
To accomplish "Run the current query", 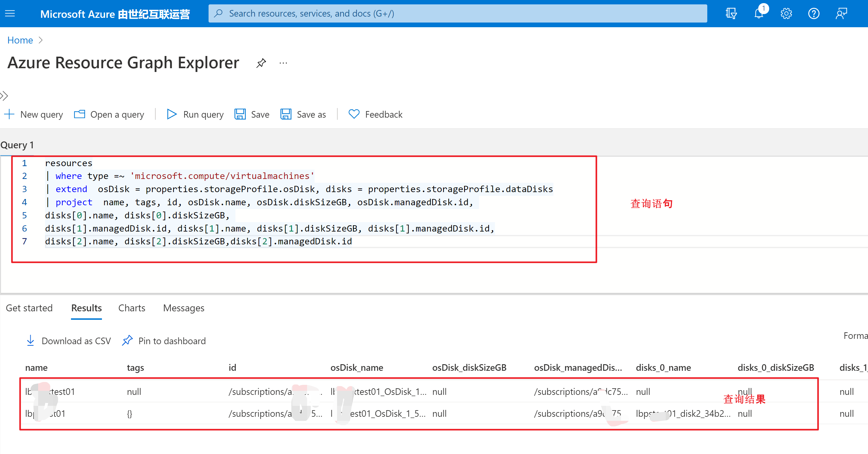I will [195, 114].
